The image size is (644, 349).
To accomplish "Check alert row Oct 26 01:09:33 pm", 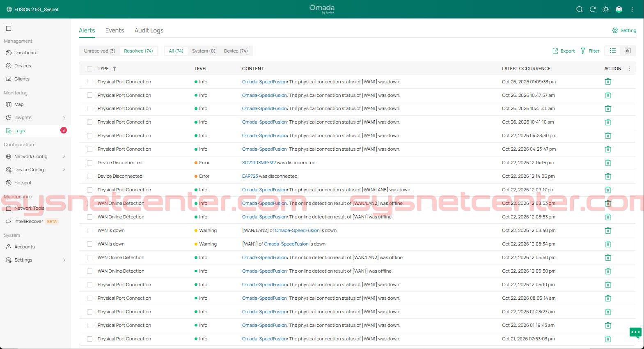I will 89,82.
